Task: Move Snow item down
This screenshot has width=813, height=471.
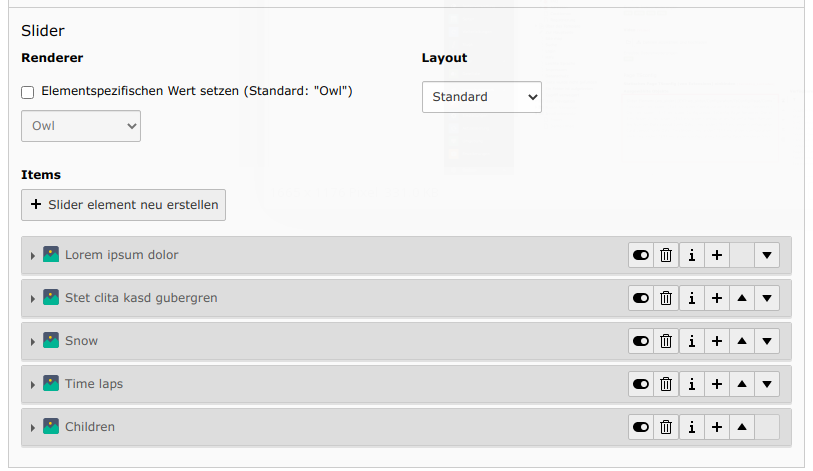Action: (767, 341)
